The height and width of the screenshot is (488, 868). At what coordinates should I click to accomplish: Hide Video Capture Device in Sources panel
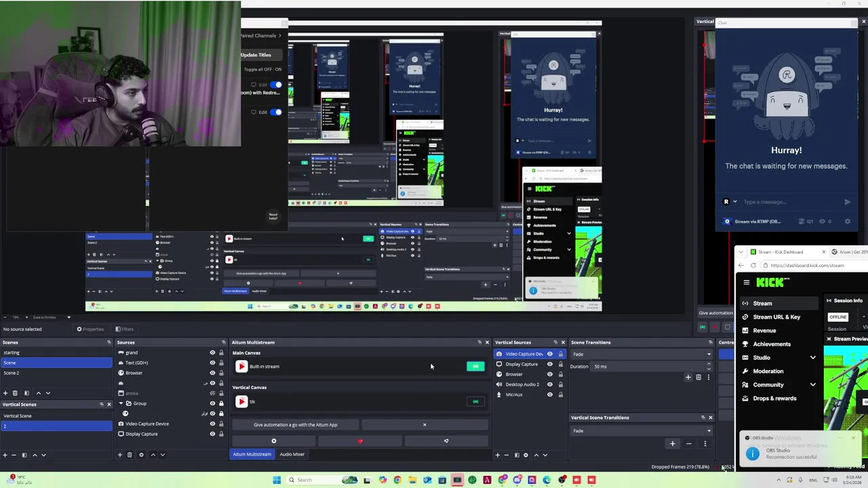pyautogui.click(x=212, y=424)
